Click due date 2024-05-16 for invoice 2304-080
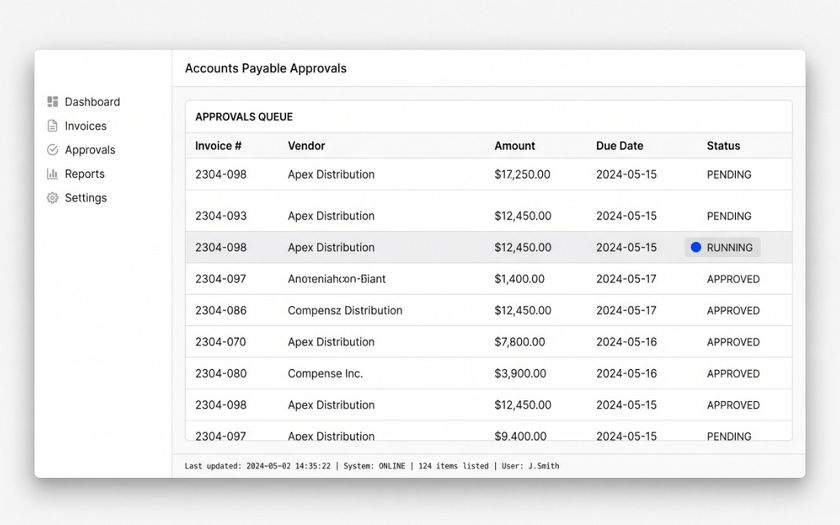Screen dimensions: 840x525 [x=626, y=373]
